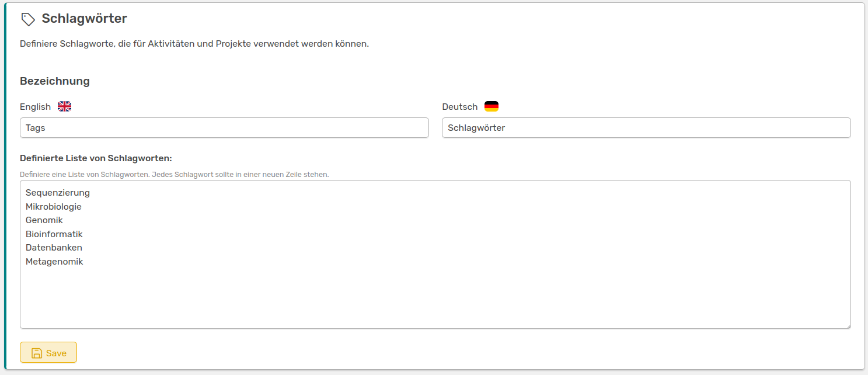Grab the textarea resize handle corner

pos(848,326)
